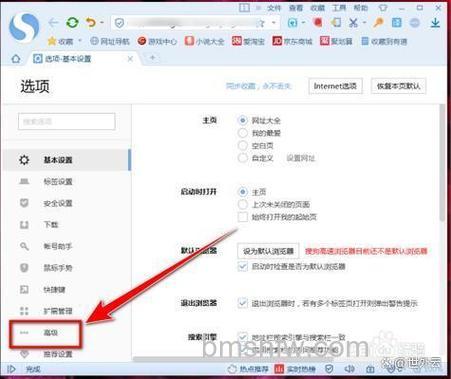Click 收藏到有道 bookmark
This screenshot has width=451, height=379.
384,41
